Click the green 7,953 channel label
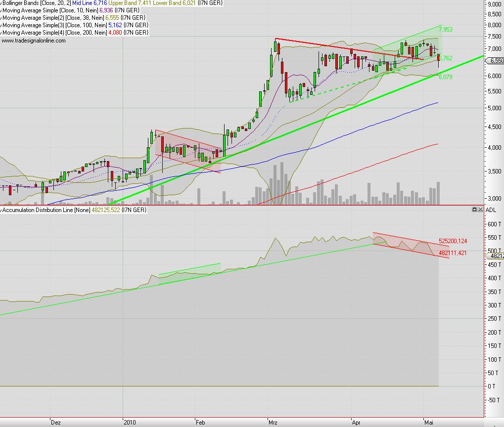Image resolution: width=504 pixels, height=427 pixels. tap(446, 30)
